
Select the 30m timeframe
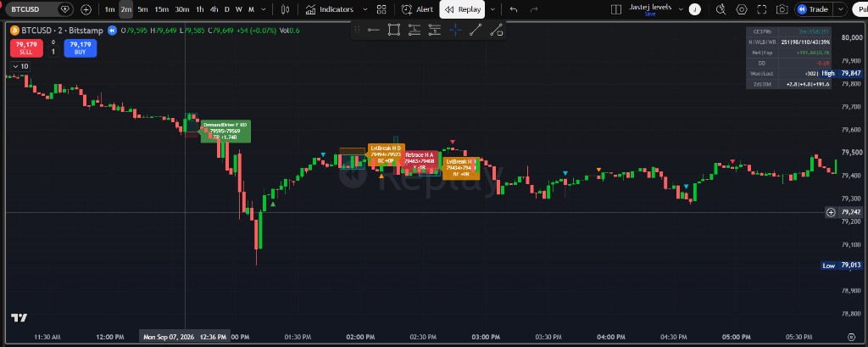181,9
